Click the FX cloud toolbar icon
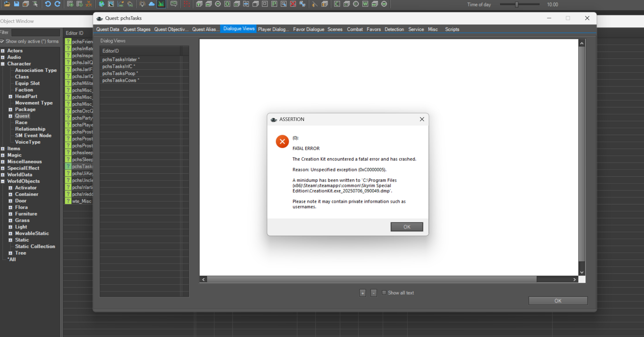The width and height of the screenshot is (644, 337). pos(130,4)
